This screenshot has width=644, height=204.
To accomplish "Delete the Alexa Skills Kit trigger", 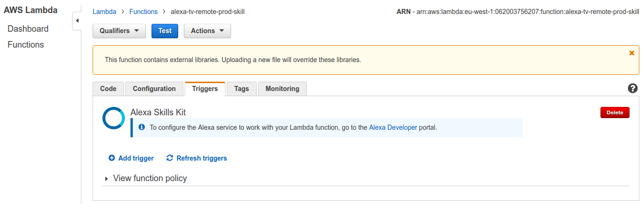I will 615,113.
